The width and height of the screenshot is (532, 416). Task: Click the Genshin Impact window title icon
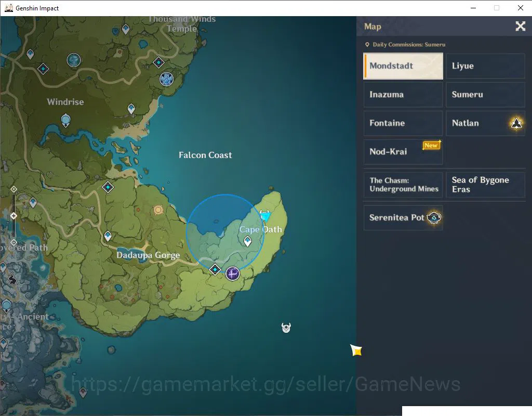pyautogui.click(x=9, y=8)
